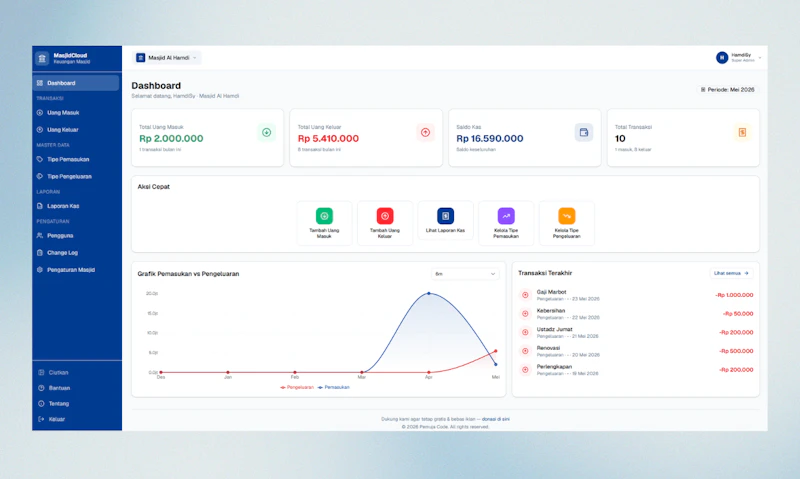
Task: Click the Keluar logout icon
Action: point(41,419)
